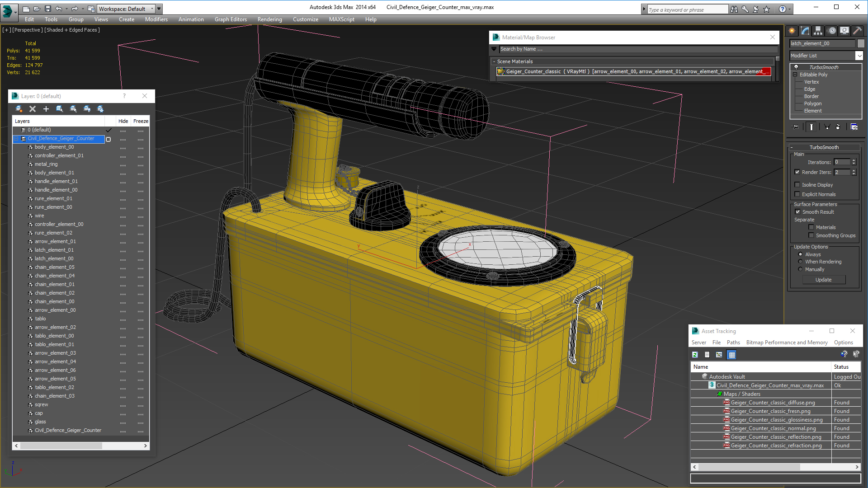Open Bitmap Performance and Memory menu
This screenshot has width=868, height=488.
(787, 343)
